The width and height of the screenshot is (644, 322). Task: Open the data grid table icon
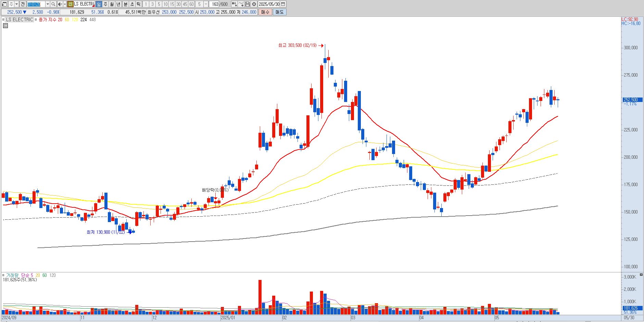pyautogui.click(x=5, y=25)
